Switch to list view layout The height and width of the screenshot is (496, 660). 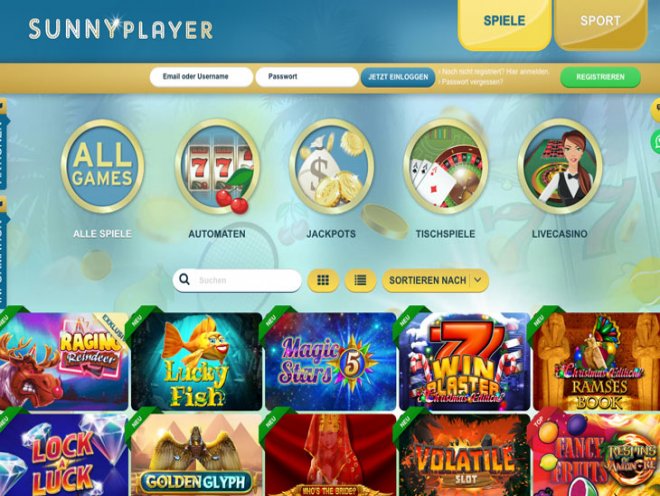pos(360,280)
